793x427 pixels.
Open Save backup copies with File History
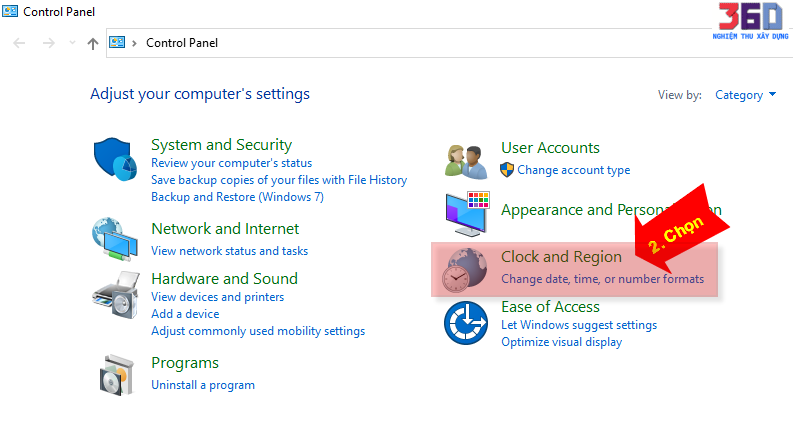279,180
